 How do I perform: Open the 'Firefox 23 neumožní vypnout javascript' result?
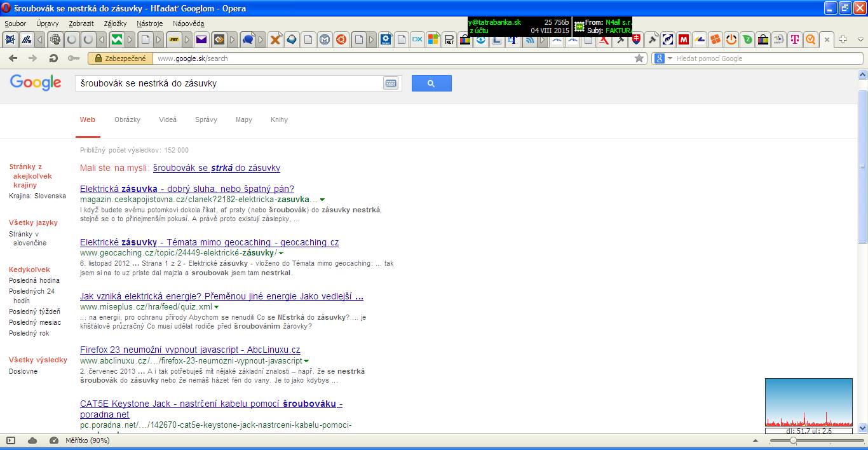click(x=190, y=350)
